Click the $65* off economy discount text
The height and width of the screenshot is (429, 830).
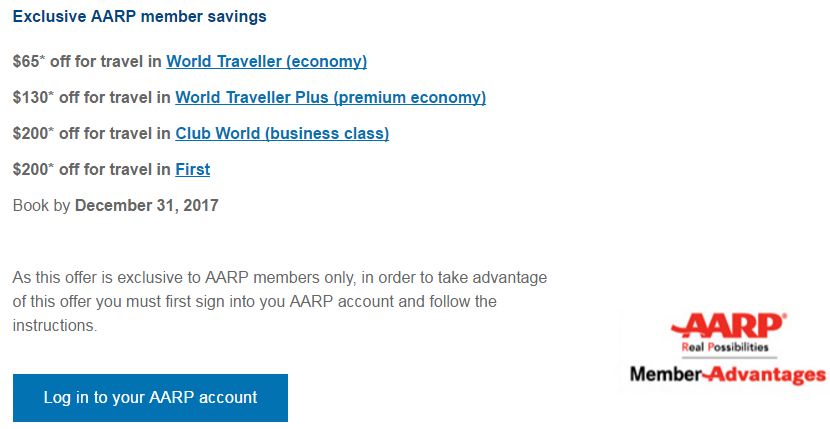pos(86,62)
